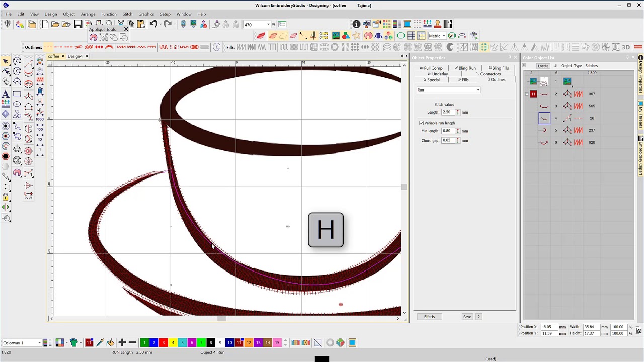
Task: Switch to the Design4 document tab
Action: pos(75,56)
